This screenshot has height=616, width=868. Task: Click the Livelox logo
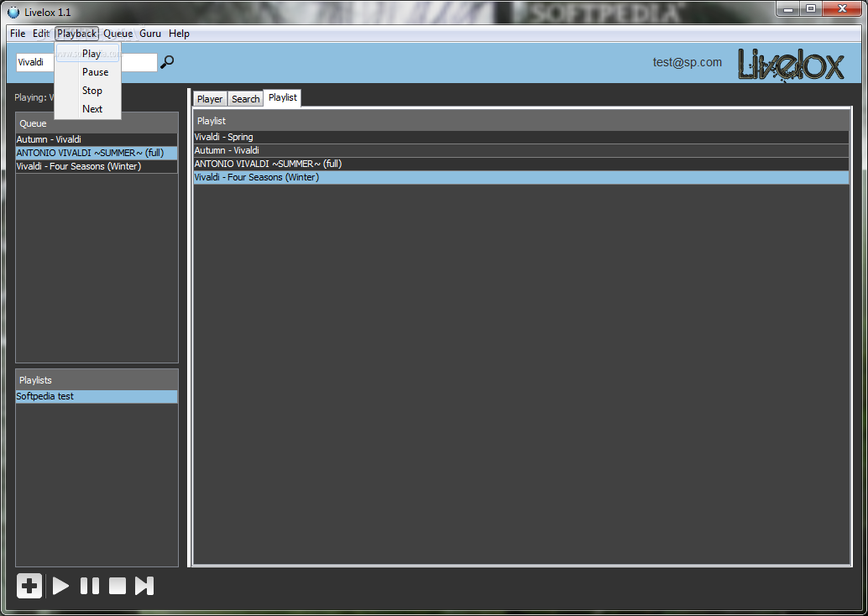coord(791,65)
